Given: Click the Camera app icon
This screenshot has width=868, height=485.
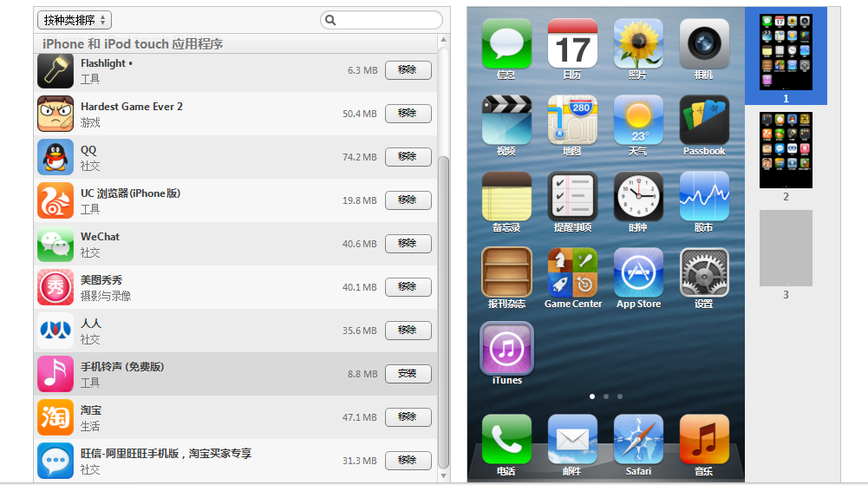Looking at the screenshot, I should [x=703, y=43].
